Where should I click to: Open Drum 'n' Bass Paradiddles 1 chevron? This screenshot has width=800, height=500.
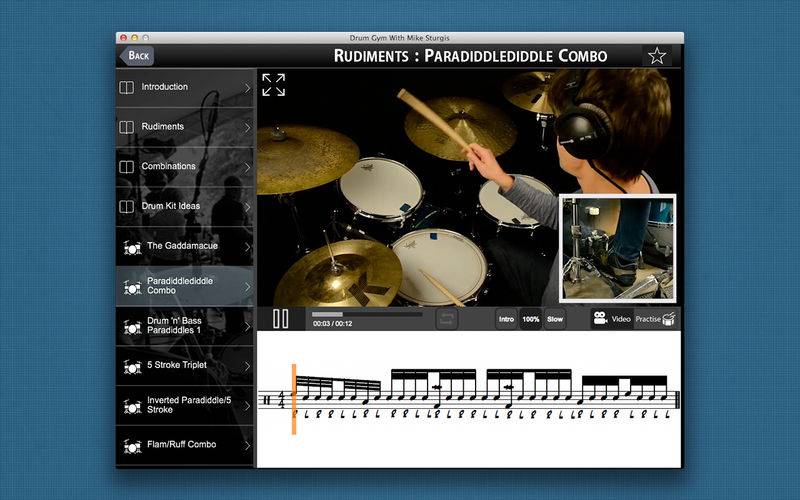pos(247,327)
